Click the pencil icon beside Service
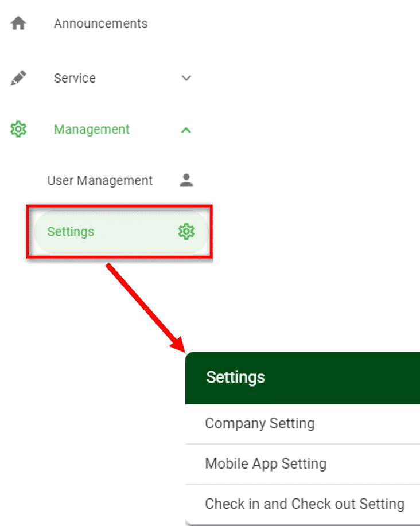This screenshot has width=420, height=526. coord(18,78)
